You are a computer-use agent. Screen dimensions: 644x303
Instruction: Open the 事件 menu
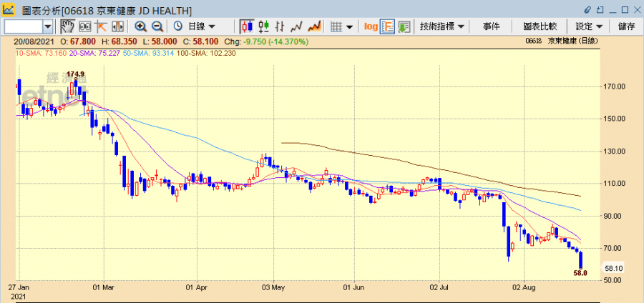tap(491, 26)
